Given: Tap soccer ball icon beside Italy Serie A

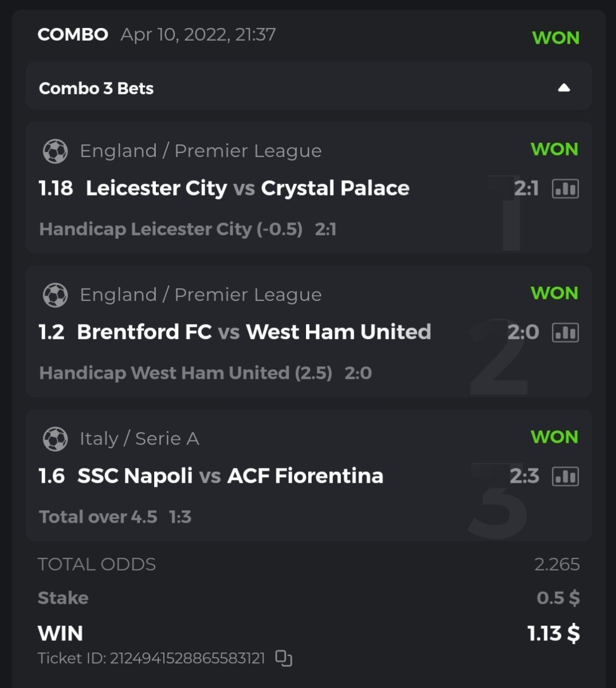Looking at the screenshot, I should click(55, 439).
